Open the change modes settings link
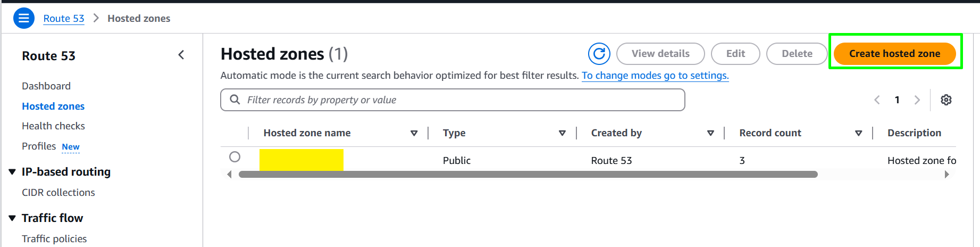 655,76
